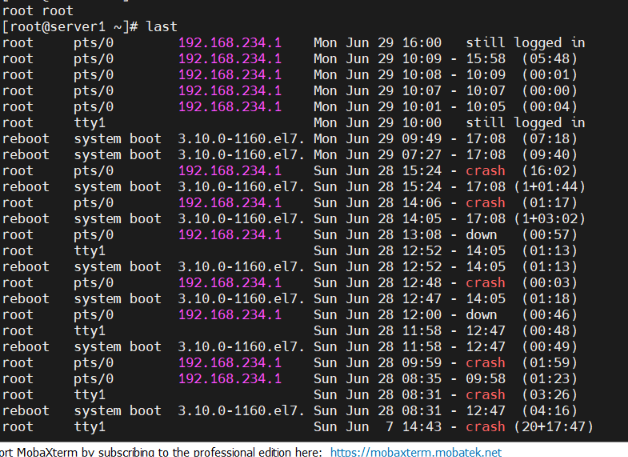Click IP 192.168.234.1 on the Mon 10:09 row
The width and height of the screenshot is (628, 457).
(x=230, y=58)
